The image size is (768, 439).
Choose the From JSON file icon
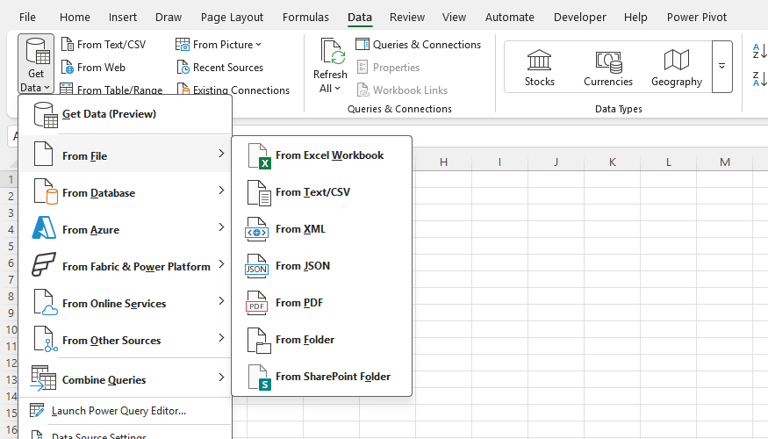click(x=258, y=267)
